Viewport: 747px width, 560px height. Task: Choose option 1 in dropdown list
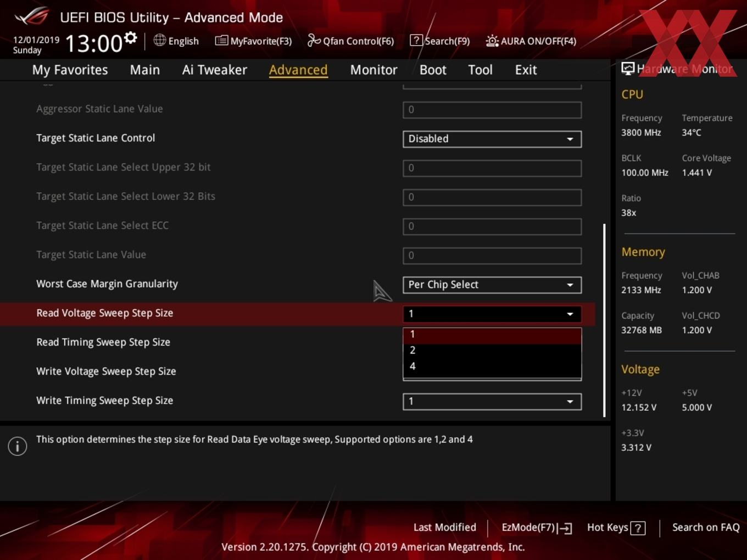(x=492, y=335)
